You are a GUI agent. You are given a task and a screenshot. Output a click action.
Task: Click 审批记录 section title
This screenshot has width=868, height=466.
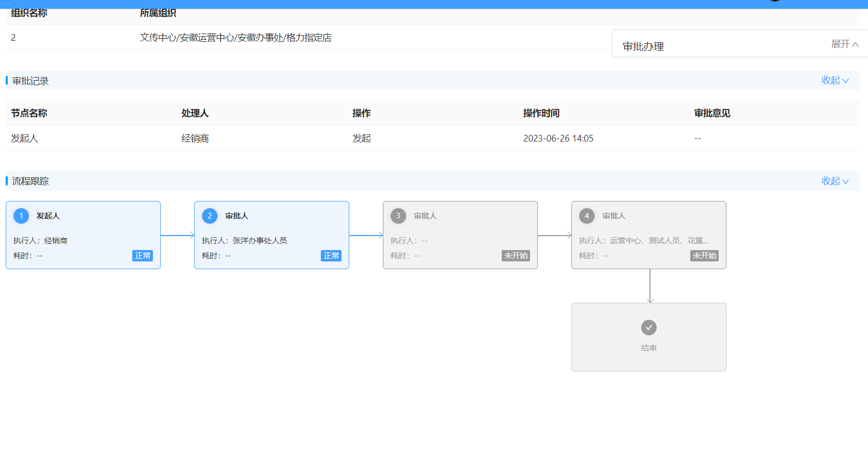(30, 81)
